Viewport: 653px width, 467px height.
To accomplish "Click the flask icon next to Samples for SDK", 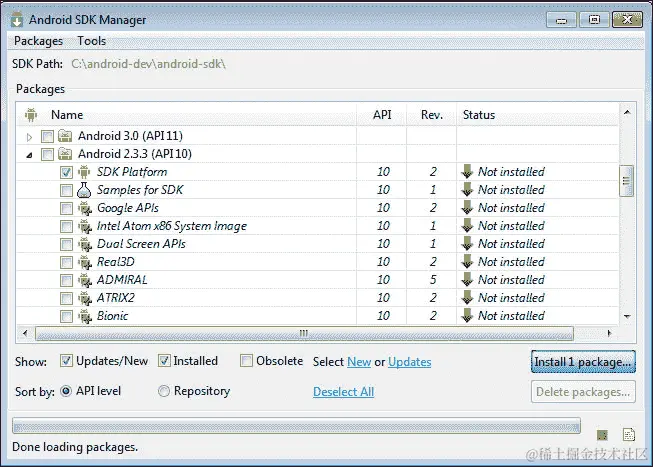I will [84, 190].
